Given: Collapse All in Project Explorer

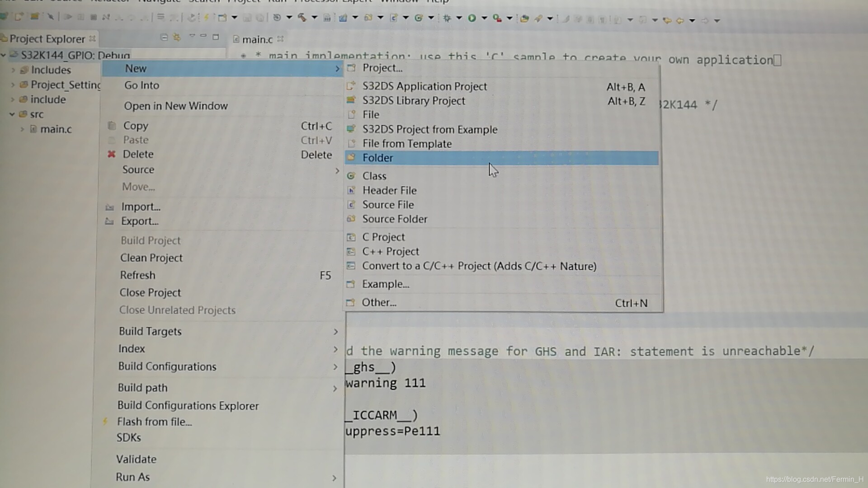Looking at the screenshot, I should 164,37.
